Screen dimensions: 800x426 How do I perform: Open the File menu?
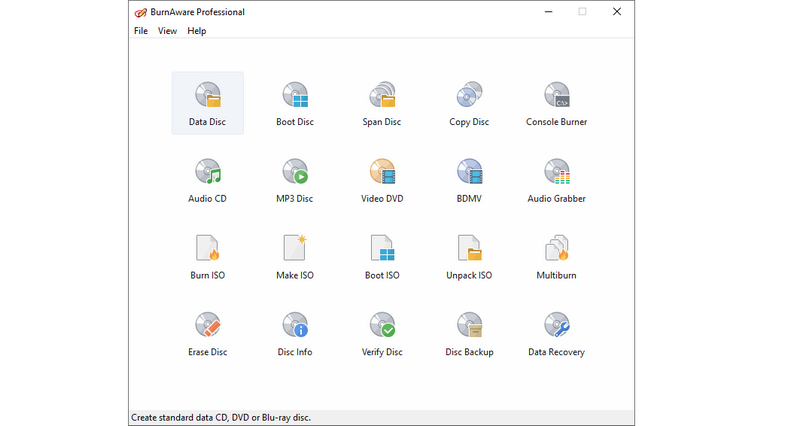pyautogui.click(x=141, y=31)
